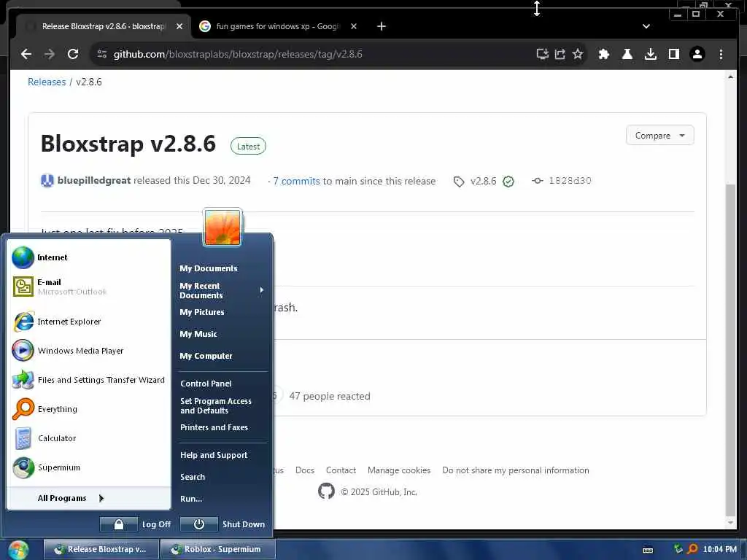
Task: Reload the GitHub release page
Action: click(73, 54)
